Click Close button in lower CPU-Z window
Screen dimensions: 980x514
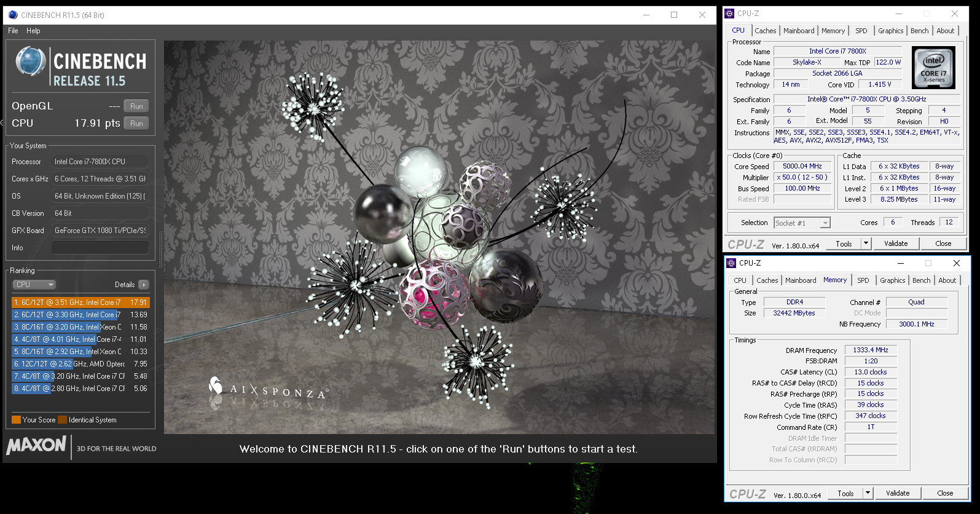click(945, 494)
